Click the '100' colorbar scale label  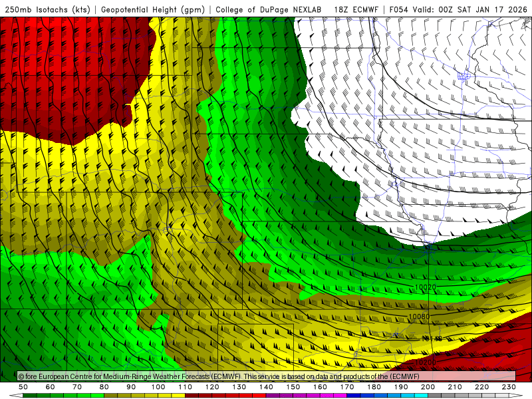pos(158,387)
